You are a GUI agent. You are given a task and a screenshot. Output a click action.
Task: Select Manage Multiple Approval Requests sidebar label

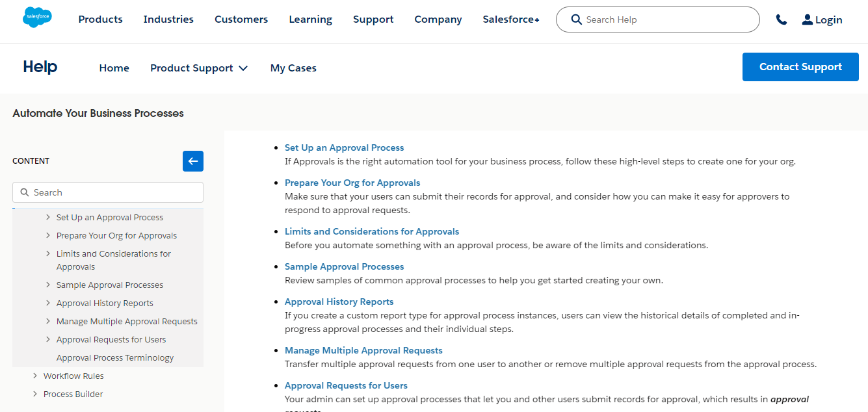127,321
